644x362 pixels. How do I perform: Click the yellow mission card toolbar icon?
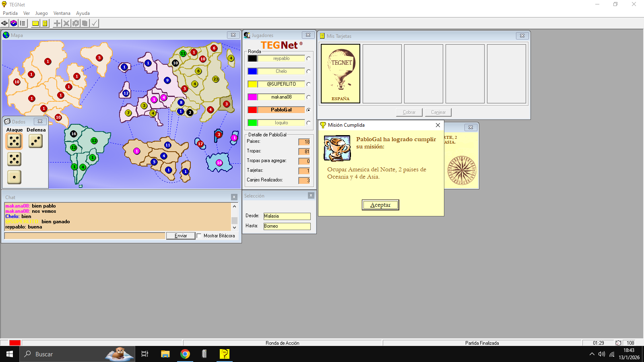35,23
